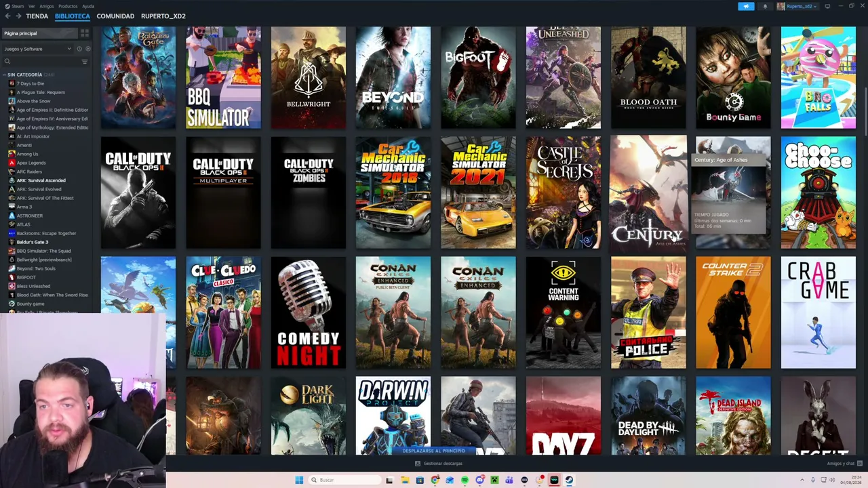Click DESPLAZARSE AL PRINCIPIO button

pyautogui.click(x=434, y=451)
